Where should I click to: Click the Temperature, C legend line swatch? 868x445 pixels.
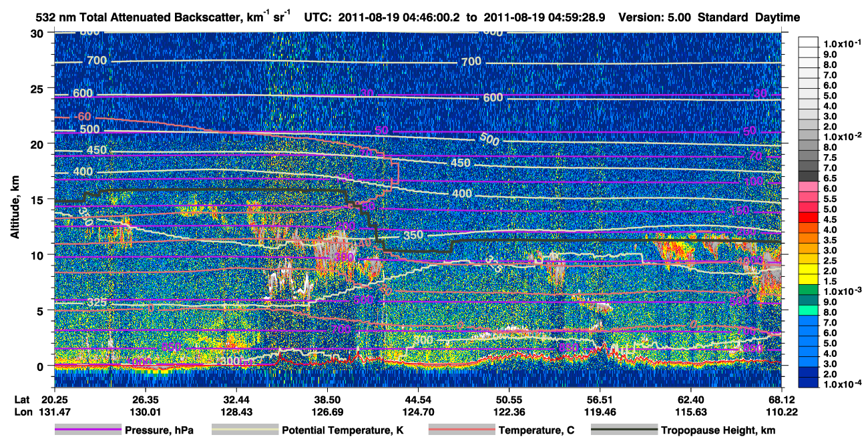(461, 430)
